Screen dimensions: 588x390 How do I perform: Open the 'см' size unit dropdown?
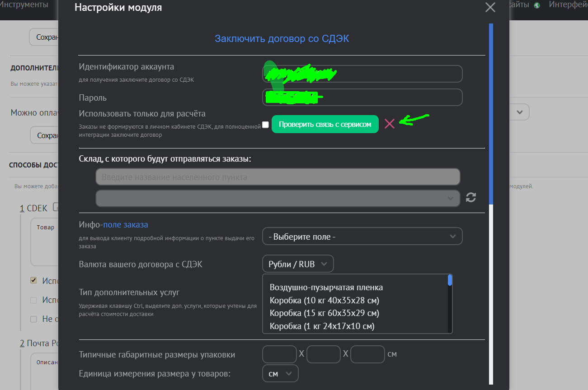[x=280, y=374]
